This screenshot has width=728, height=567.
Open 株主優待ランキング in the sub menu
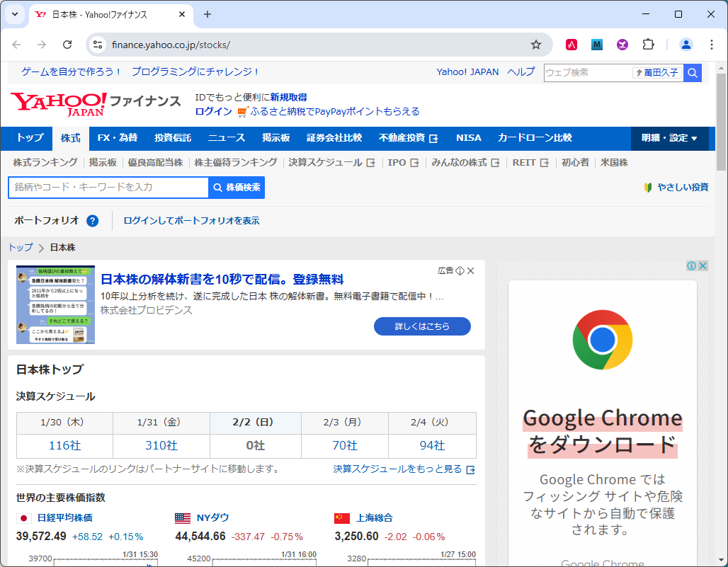pyautogui.click(x=236, y=162)
